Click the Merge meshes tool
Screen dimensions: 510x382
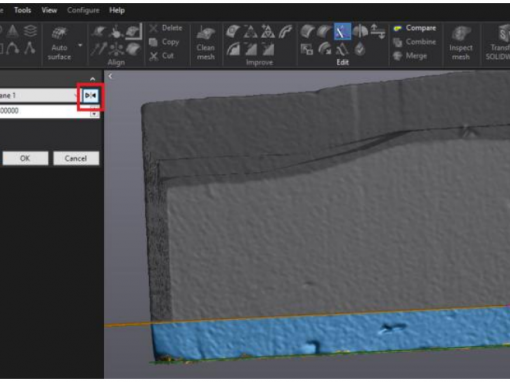pos(397,56)
